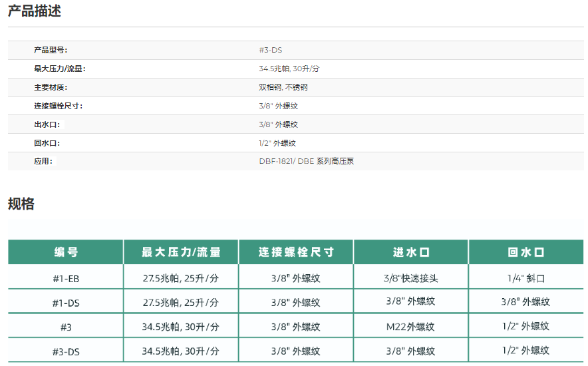Screen dimensions: 588x366
Task: Click the DBF-1821/ DBE 系列高压泵 application text
Action: point(306,161)
